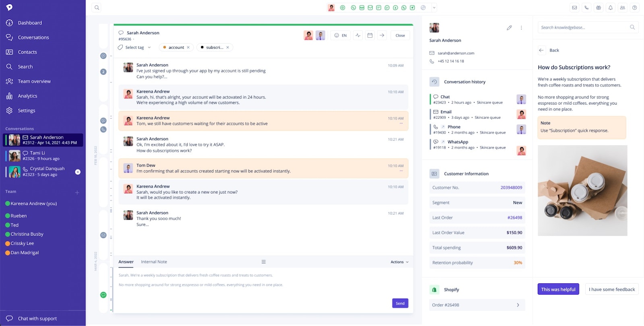Click the forward arrow icon in conversation header
This screenshot has width=644, height=326.
(x=382, y=35)
